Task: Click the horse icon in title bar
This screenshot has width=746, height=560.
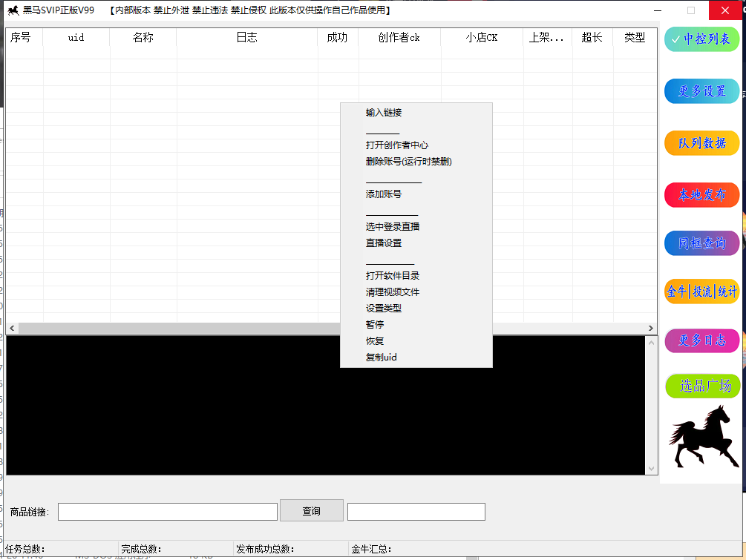Action: [13, 10]
